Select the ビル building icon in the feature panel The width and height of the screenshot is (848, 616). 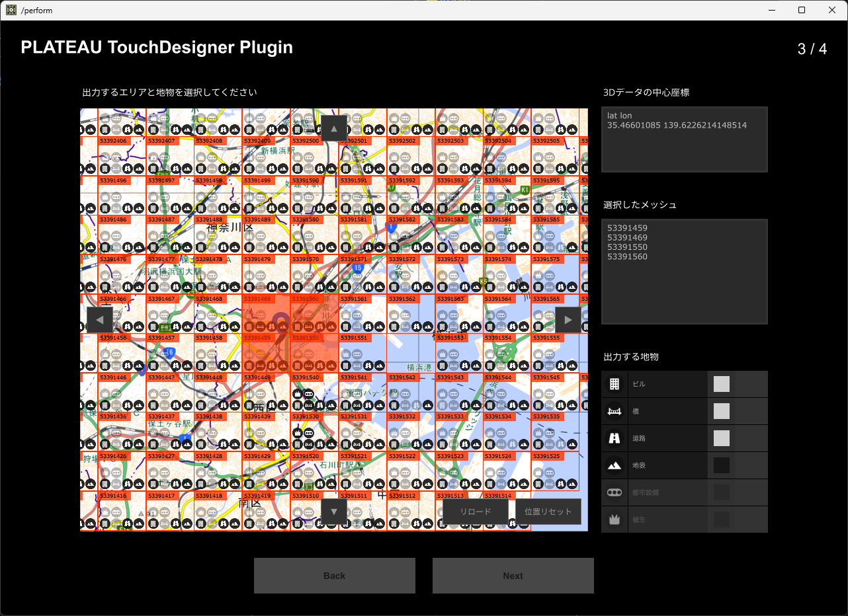(x=614, y=383)
